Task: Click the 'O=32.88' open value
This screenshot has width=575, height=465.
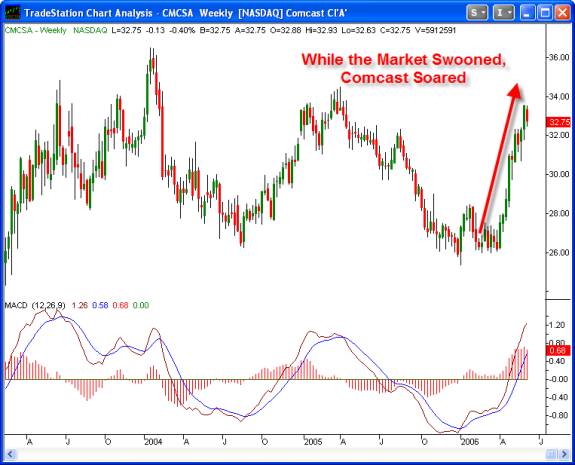Action: (285, 30)
